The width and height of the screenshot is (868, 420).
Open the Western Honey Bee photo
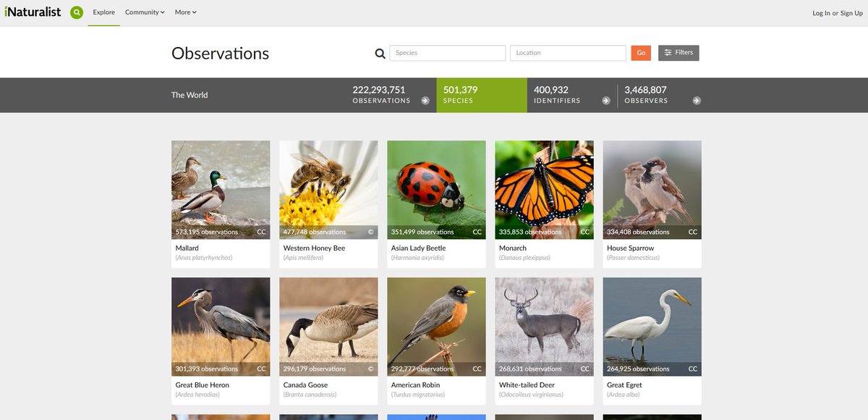click(328, 190)
